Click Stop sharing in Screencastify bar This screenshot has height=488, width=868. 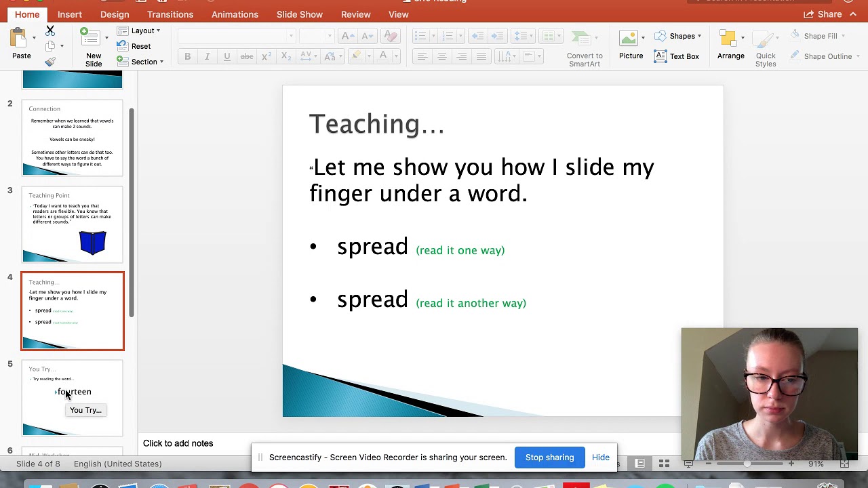(x=549, y=457)
